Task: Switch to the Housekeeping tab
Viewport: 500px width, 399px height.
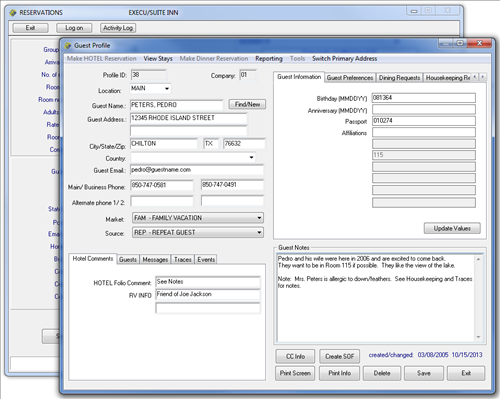Action: tap(447, 78)
